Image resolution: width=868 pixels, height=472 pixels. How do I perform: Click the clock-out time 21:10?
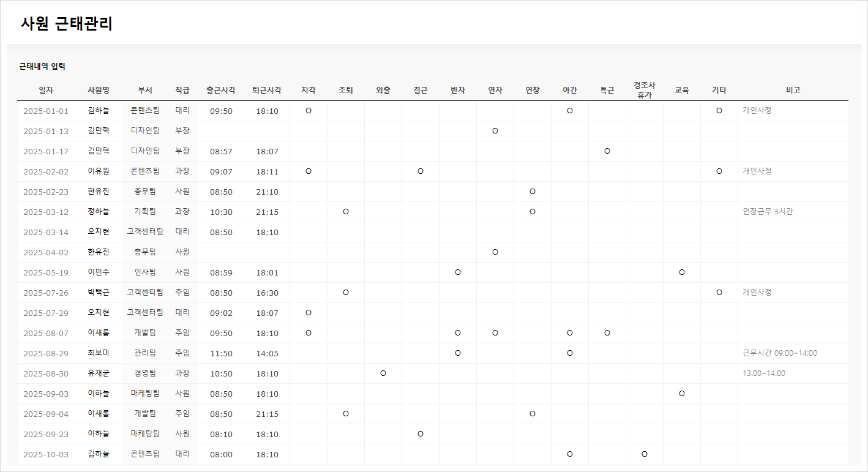point(267,192)
